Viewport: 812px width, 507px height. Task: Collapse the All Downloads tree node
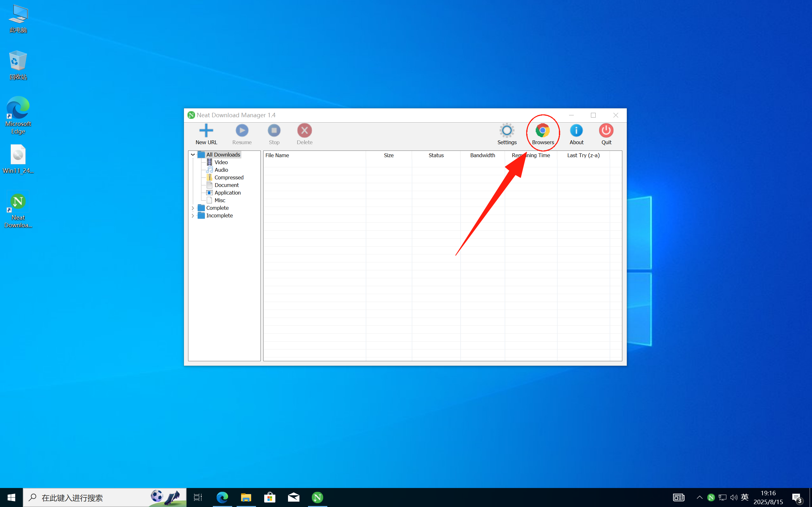click(x=193, y=155)
